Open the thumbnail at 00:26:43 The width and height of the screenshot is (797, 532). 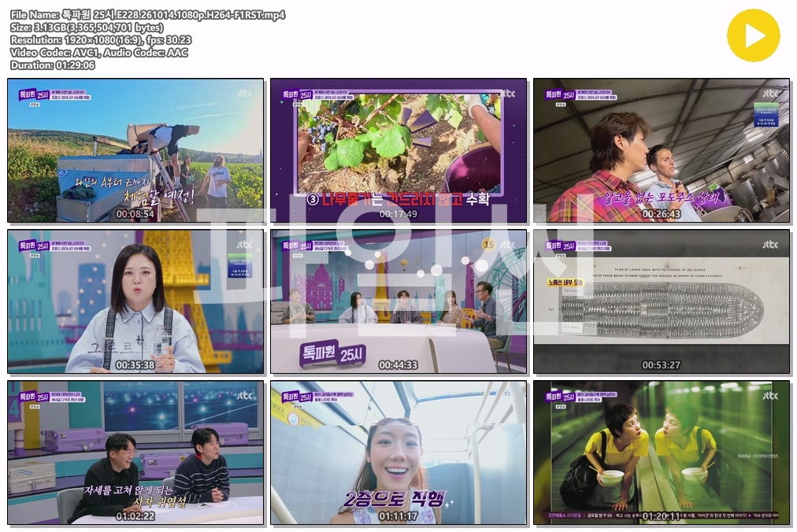click(x=662, y=150)
